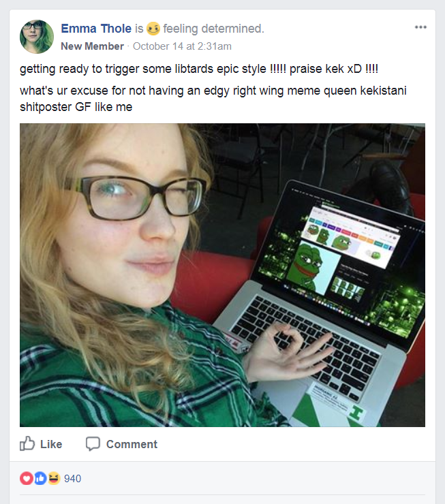This screenshot has width=445, height=504.
Task: Select the Comment text label
Action: click(x=132, y=444)
